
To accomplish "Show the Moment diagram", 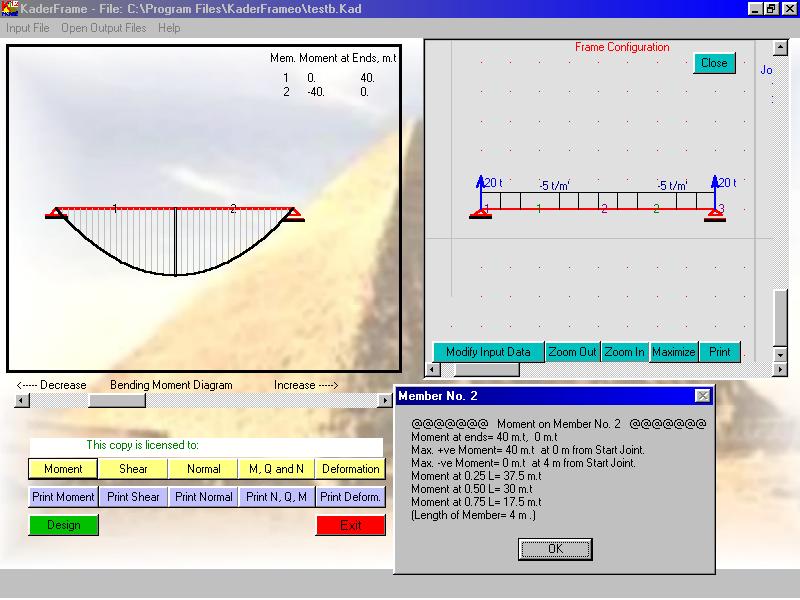I will point(63,468).
